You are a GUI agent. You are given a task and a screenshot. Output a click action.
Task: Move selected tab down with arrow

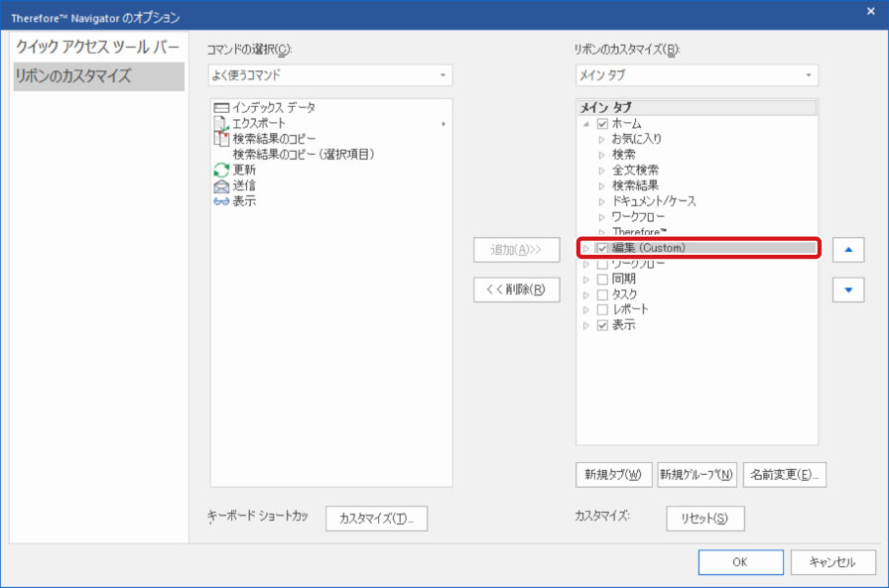click(x=846, y=290)
